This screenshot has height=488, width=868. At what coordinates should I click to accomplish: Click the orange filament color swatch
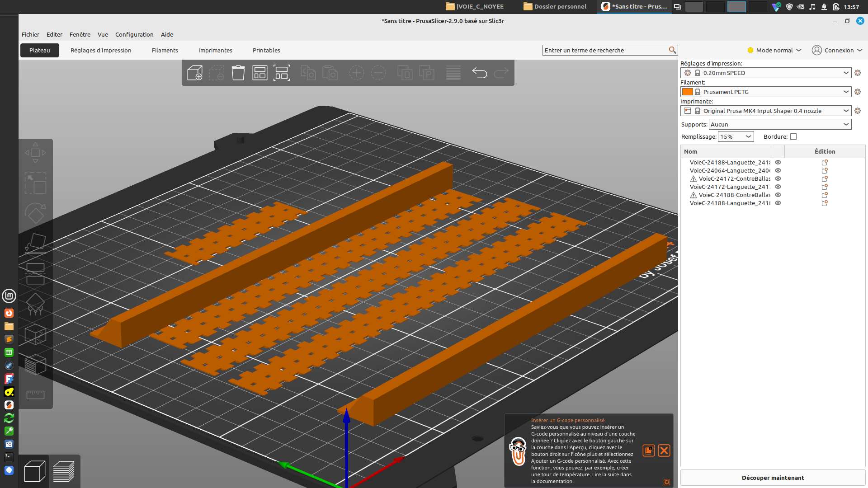pos(687,92)
